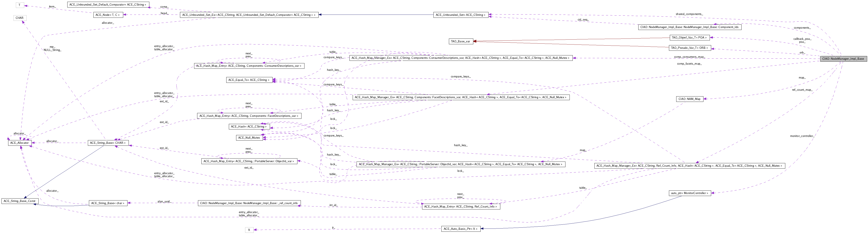Click the orb_ edge label
This screenshot has height=236, width=868.
point(802,52)
